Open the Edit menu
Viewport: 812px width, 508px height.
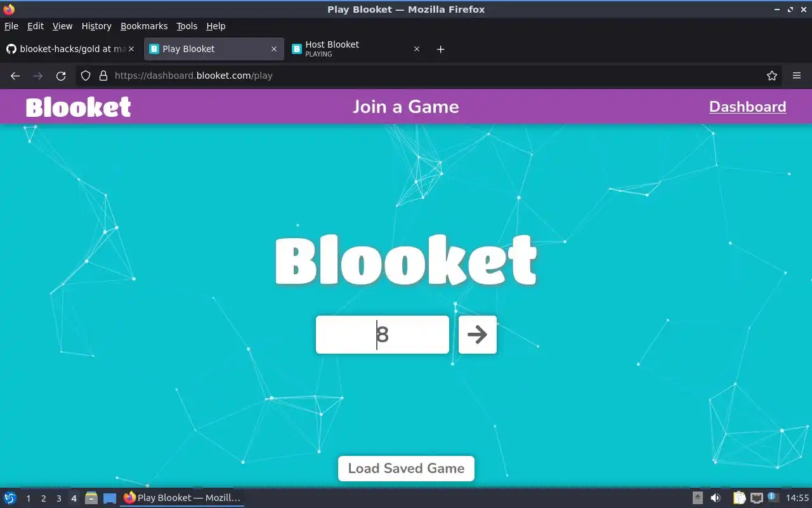coord(36,26)
